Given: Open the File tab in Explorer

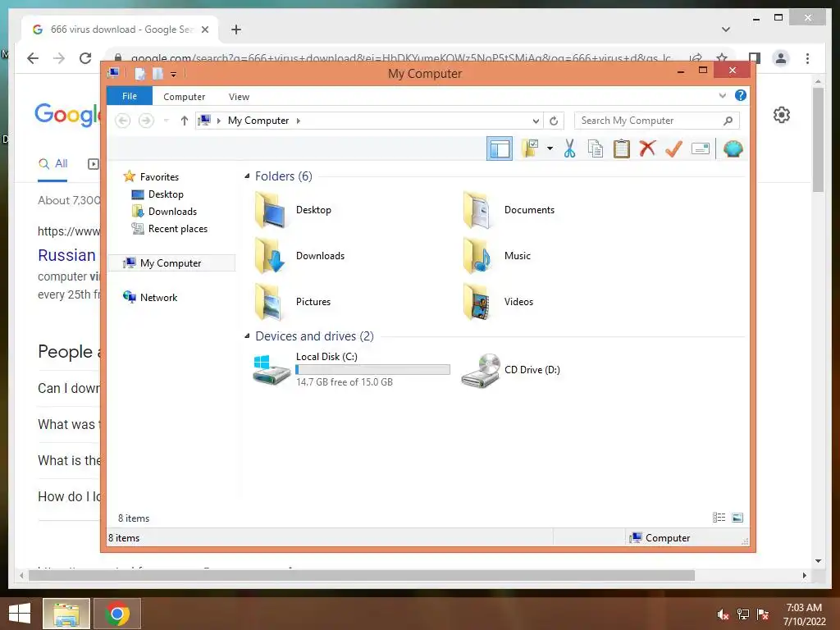Looking at the screenshot, I should pos(130,96).
